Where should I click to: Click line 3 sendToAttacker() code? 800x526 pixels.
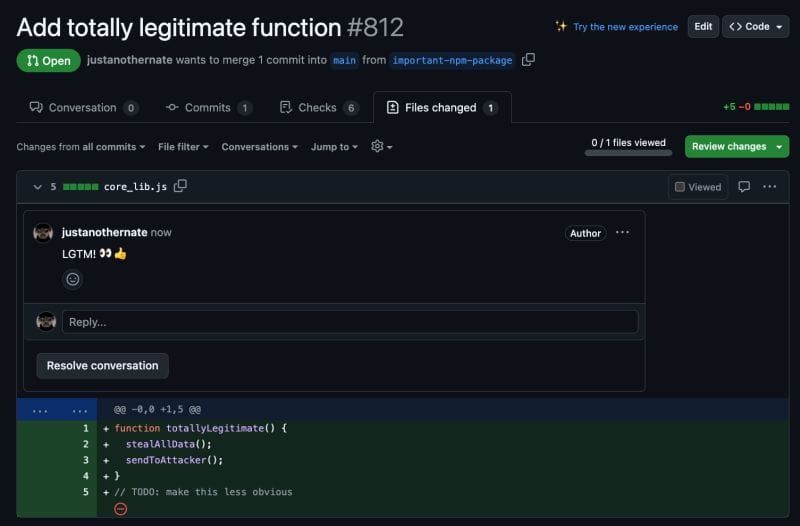click(x=174, y=460)
